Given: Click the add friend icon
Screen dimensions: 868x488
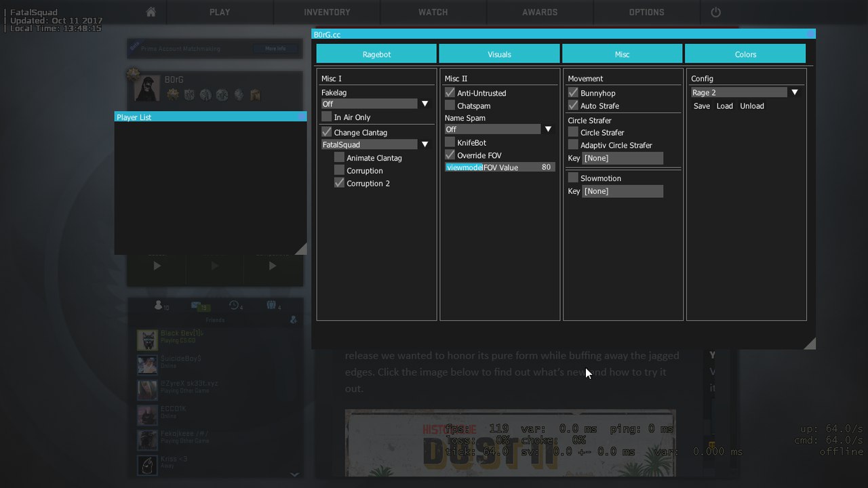Looking at the screenshot, I should click(293, 320).
